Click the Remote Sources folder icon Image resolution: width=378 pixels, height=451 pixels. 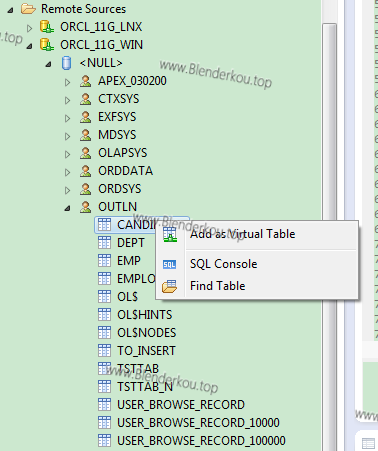28,9
